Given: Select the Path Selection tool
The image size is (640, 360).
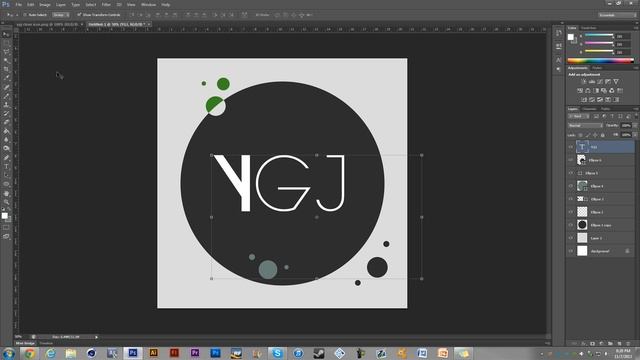Looking at the screenshot, I should (x=6, y=175).
